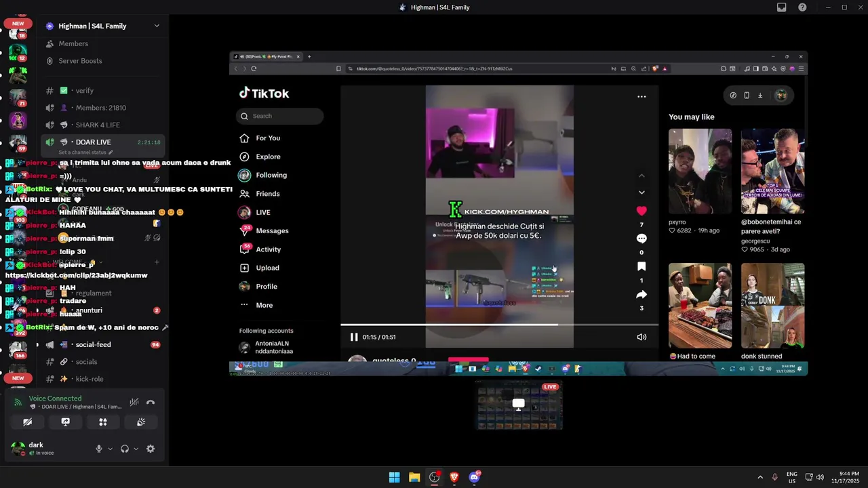
Task: Click the Voice Connected status text
Action: 55,399
